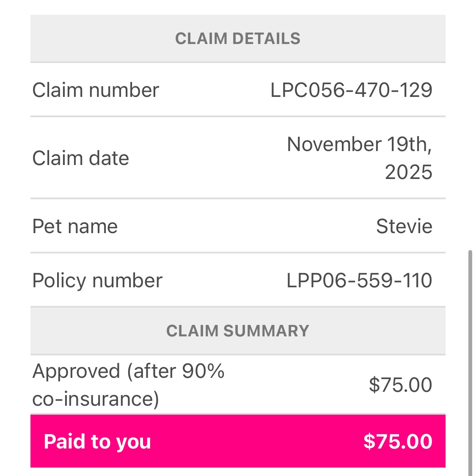Click the word "Approved" in claim summary

click(76, 371)
